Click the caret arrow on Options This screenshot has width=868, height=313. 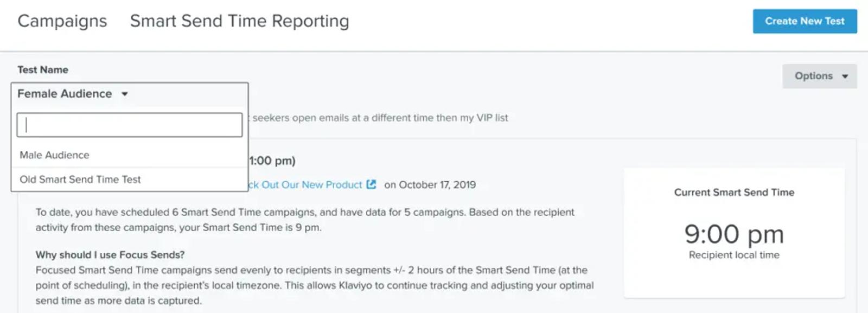pyautogui.click(x=845, y=76)
